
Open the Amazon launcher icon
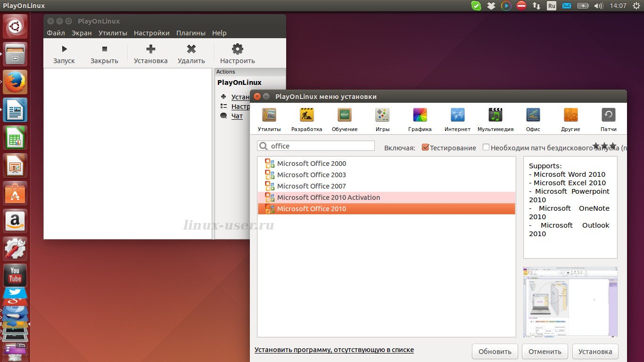(x=15, y=221)
